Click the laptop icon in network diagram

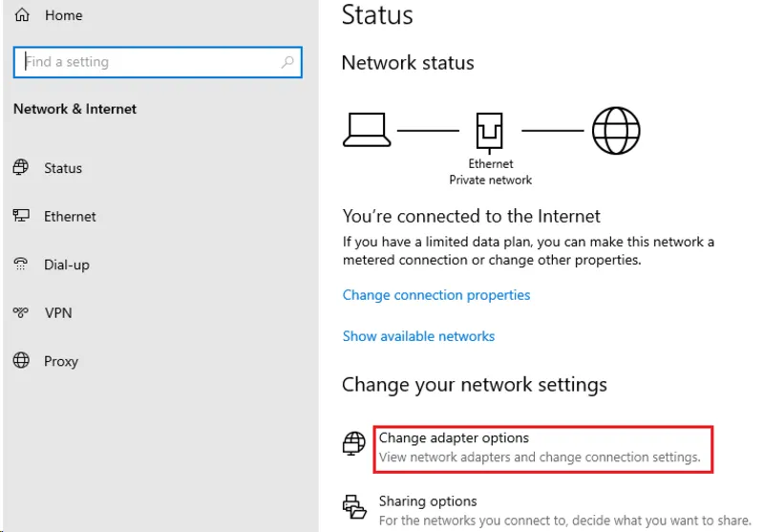[366, 129]
